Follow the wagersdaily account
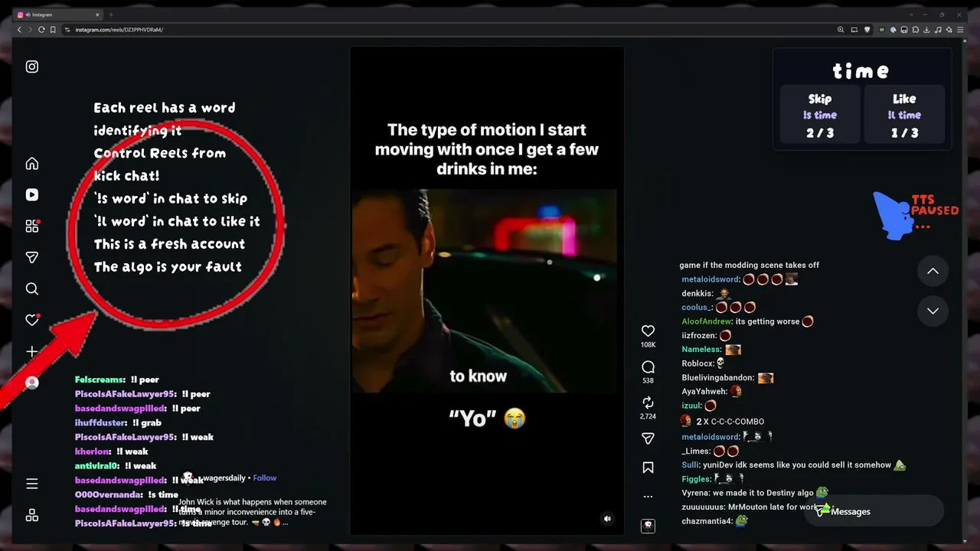 click(x=264, y=478)
